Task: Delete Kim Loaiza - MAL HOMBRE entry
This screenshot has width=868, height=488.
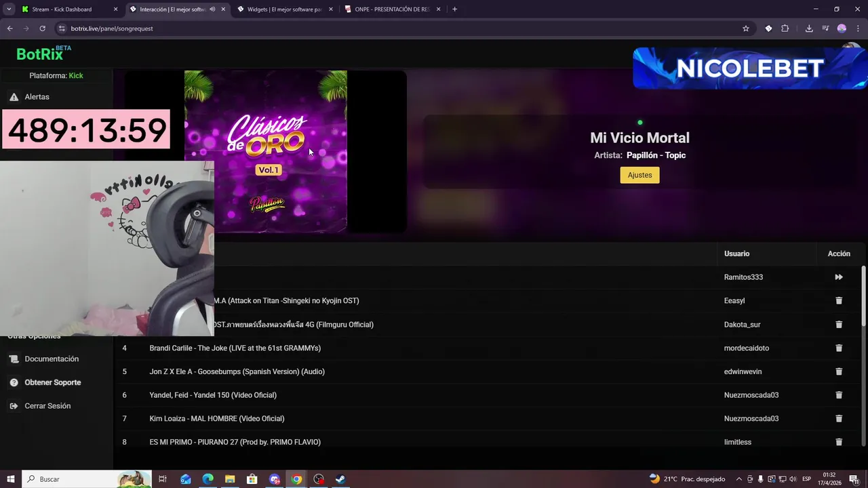Action: click(x=839, y=419)
